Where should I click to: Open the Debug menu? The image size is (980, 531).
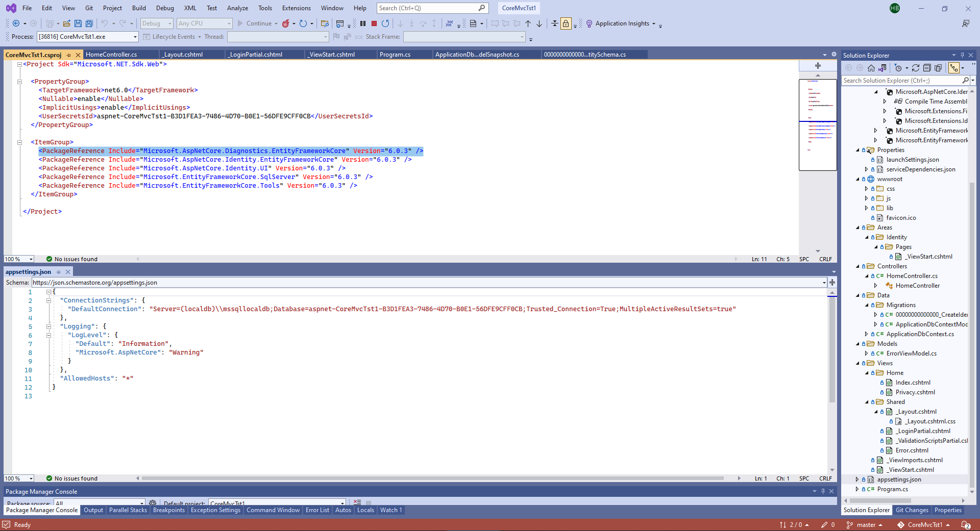tap(165, 8)
